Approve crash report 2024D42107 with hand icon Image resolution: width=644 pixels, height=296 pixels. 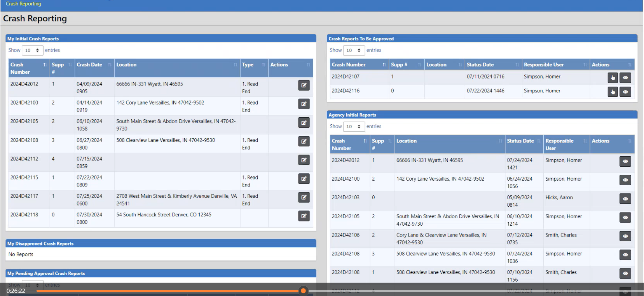click(613, 78)
